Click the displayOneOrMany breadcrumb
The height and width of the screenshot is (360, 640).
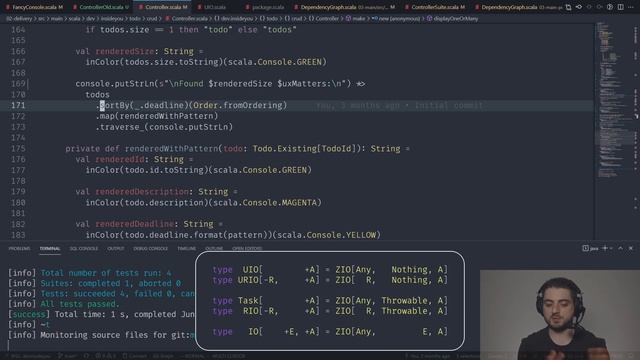[452, 18]
